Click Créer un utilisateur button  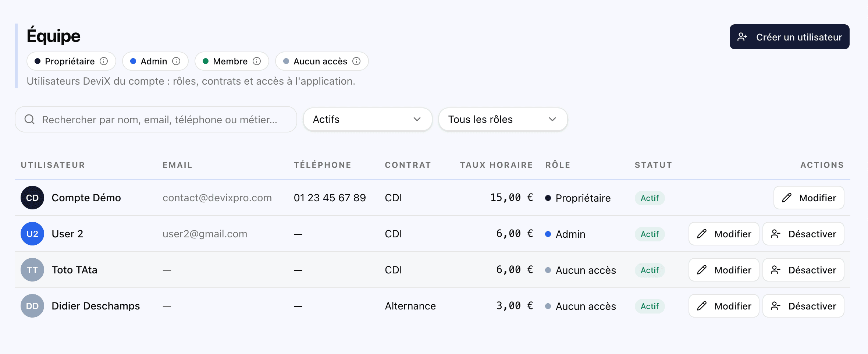click(x=789, y=37)
